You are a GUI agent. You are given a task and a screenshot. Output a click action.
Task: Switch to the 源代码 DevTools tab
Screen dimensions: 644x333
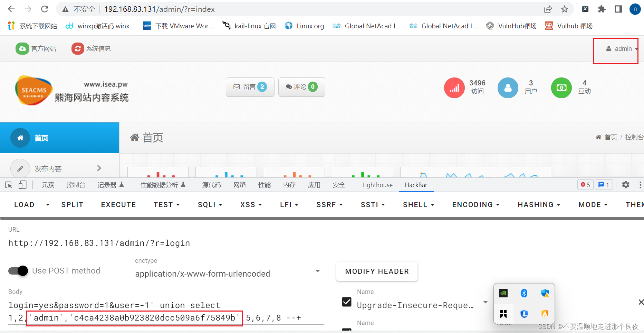pos(212,185)
